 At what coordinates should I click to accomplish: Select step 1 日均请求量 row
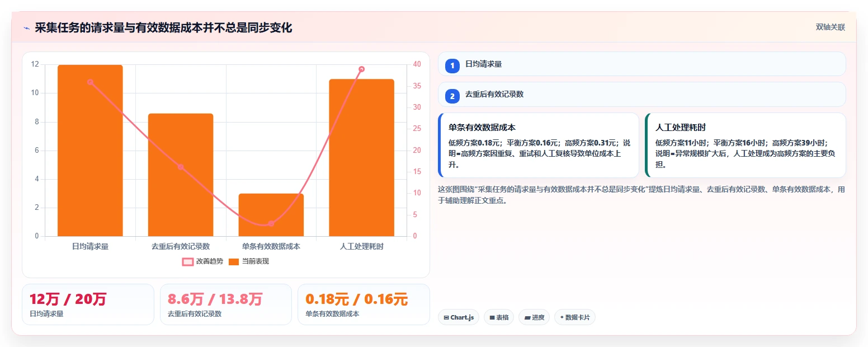coord(641,64)
